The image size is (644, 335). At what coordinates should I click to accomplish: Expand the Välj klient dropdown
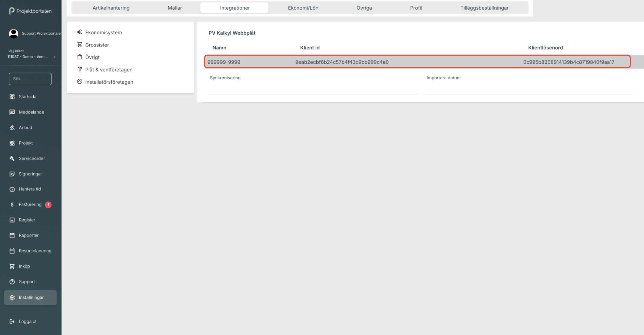54,57
